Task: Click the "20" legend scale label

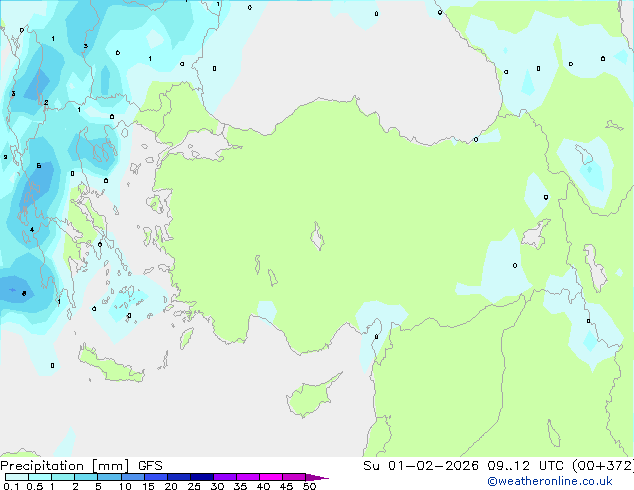Action: (x=171, y=486)
